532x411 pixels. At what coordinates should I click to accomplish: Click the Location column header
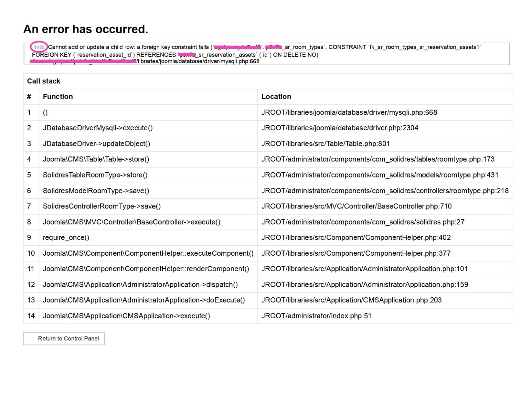(x=276, y=97)
